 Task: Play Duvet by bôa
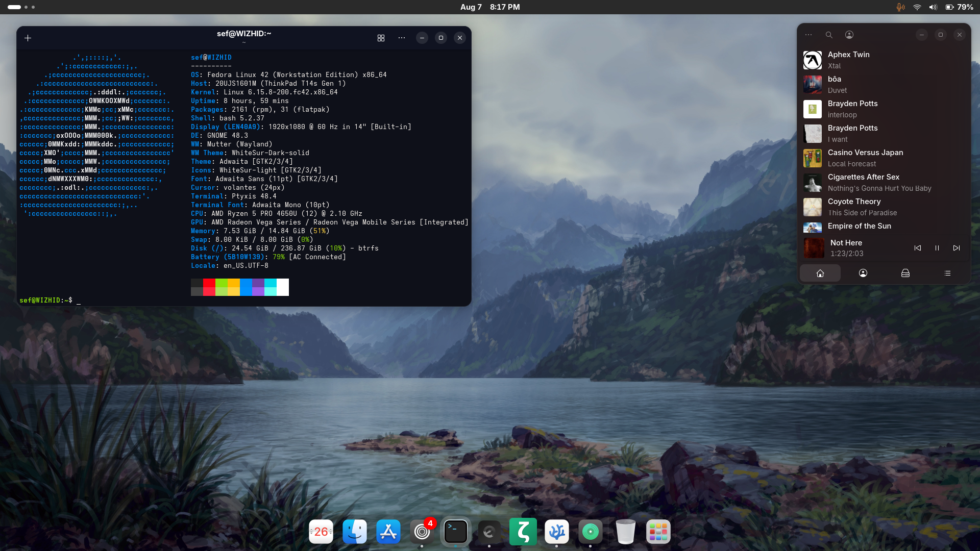884,85
